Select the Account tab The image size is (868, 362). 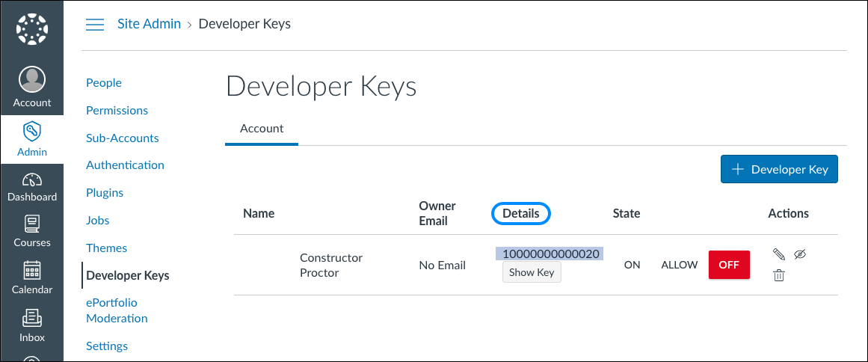click(x=262, y=129)
